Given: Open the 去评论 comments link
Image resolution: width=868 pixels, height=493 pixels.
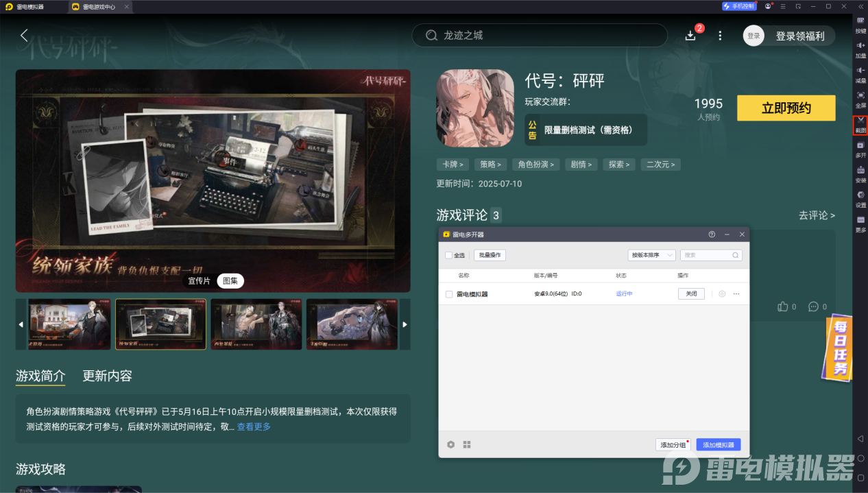Looking at the screenshot, I should [x=817, y=215].
